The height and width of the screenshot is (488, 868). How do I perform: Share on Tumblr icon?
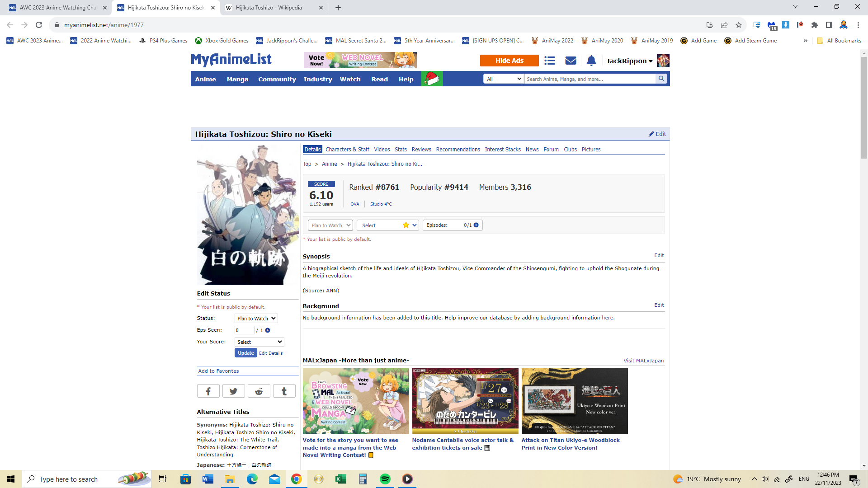tap(284, 391)
